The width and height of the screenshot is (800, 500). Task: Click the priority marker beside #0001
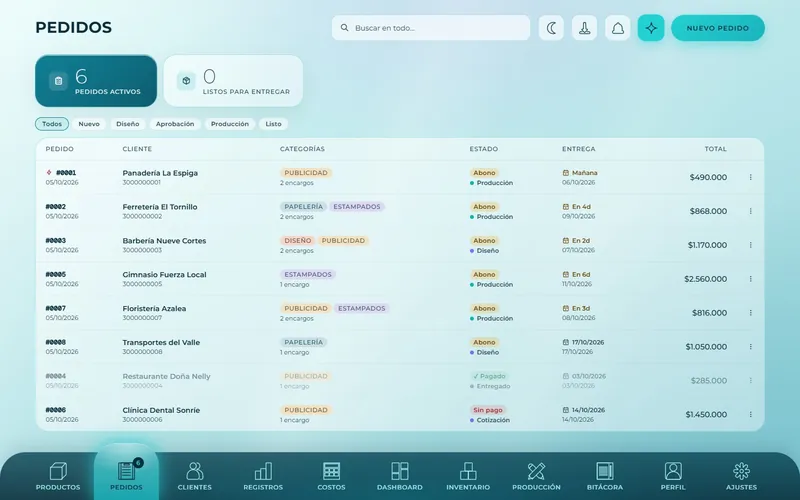pos(49,172)
